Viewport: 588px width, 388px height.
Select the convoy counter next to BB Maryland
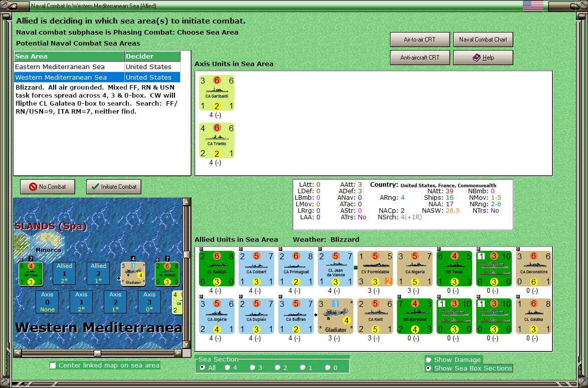click(x=454, y=316)
